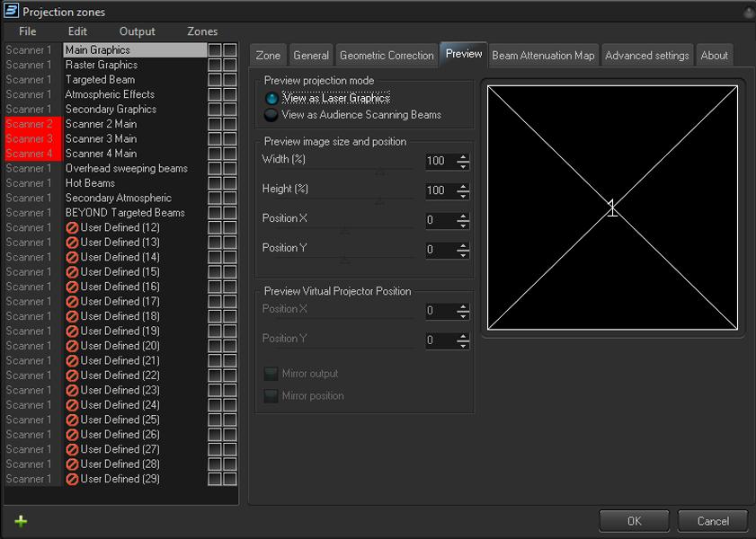Open the Zones menu
Image resolution: width=756 pixels, height=539 pixels.
(202, 31)
